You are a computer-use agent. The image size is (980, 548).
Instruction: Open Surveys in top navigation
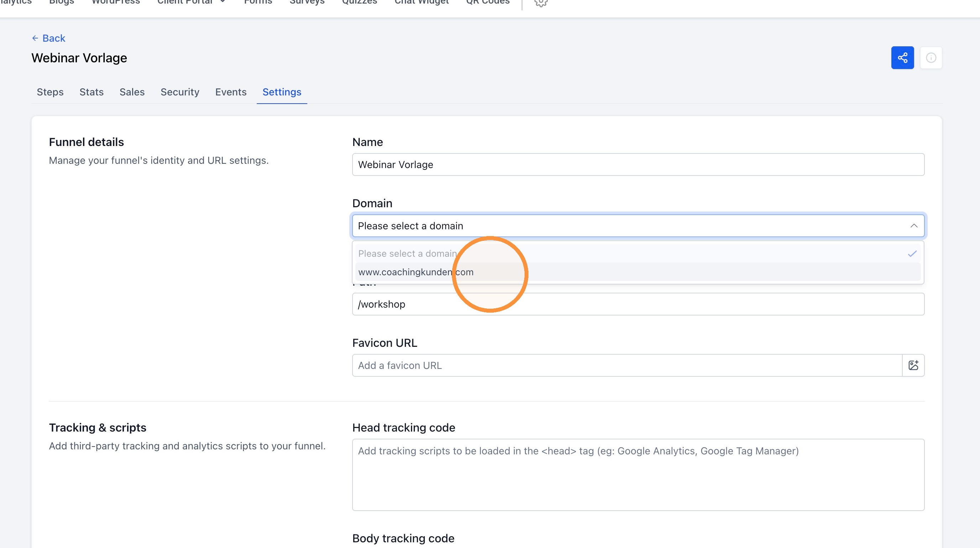(x=307, y=2)
